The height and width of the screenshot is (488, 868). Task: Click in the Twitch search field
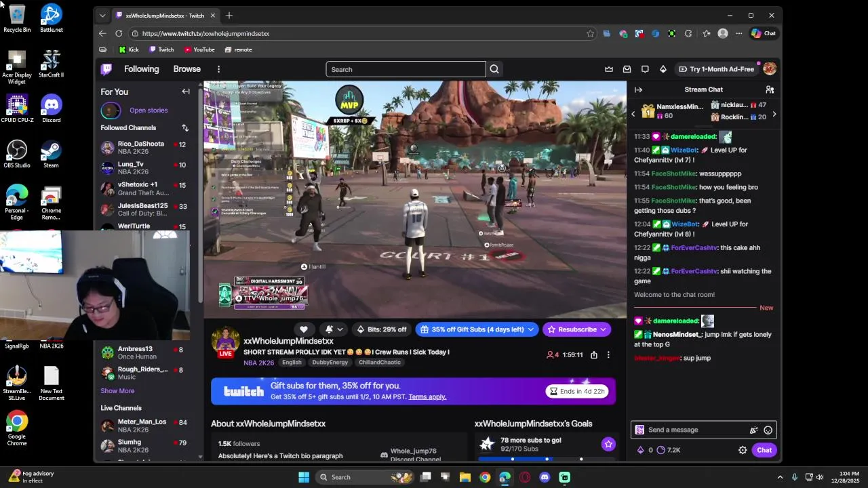click(x=406, y=69)
